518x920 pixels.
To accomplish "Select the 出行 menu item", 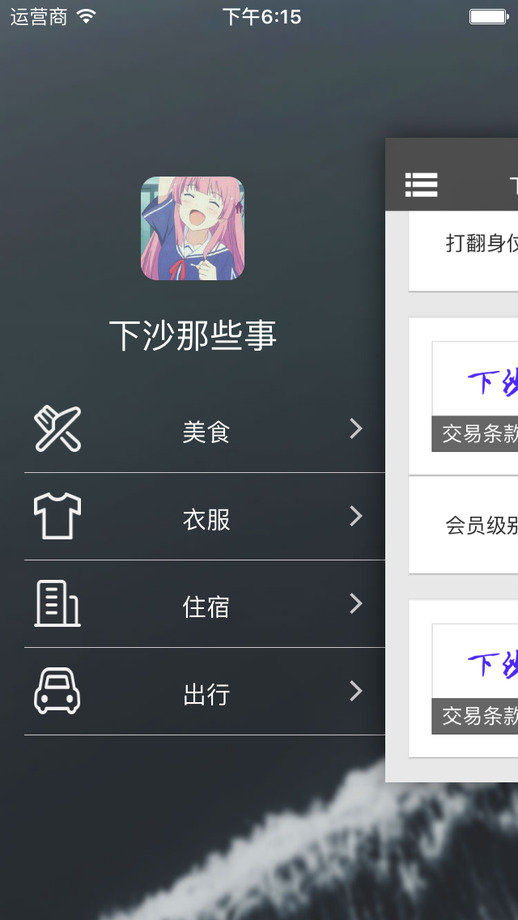I will click(x=204, y=692).
